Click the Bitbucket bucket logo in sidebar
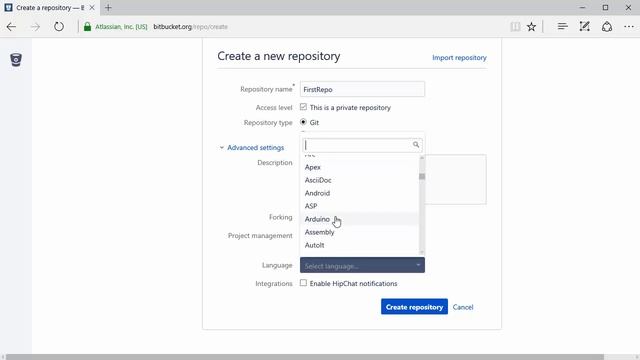Viewport: 640px width, 360px height. tap(16, 60)
